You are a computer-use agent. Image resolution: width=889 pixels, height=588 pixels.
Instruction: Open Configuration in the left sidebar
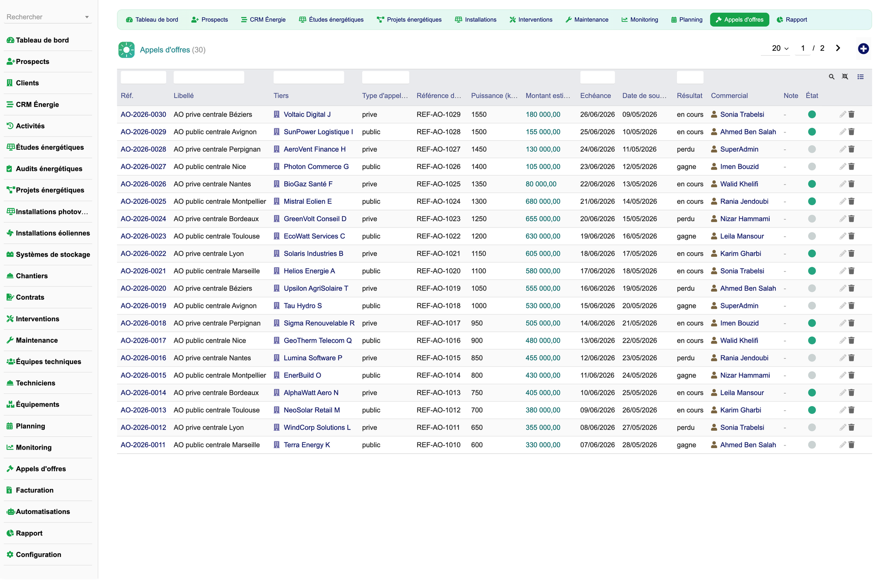[38, 555]
